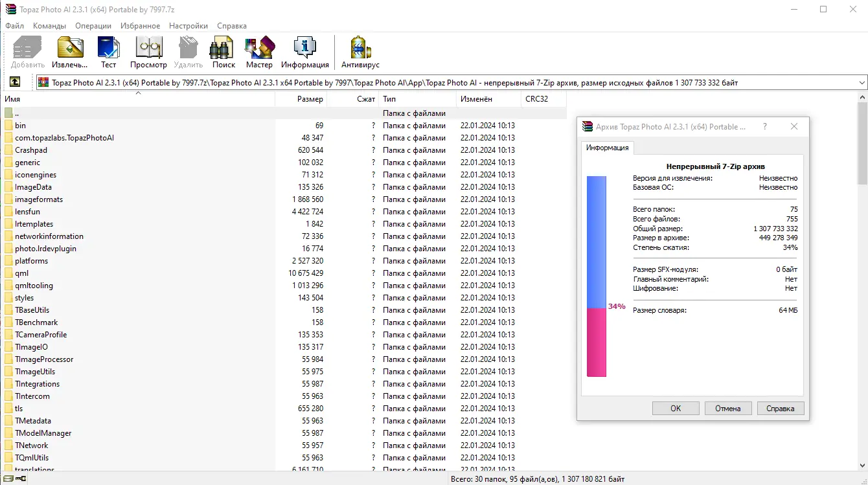The image size is (868, 485).
Task: Sort by the CRC32 column header
Action: tap(544, 99)
